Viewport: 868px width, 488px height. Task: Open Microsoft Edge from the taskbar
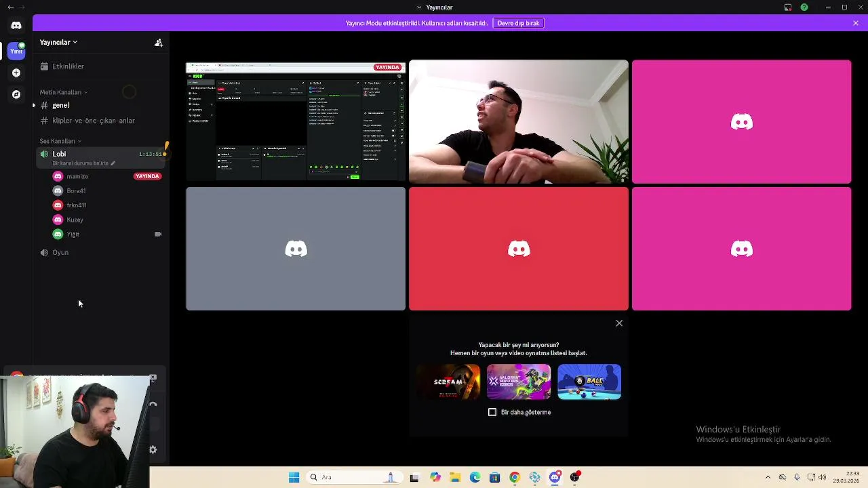click(x=475, y=477)
